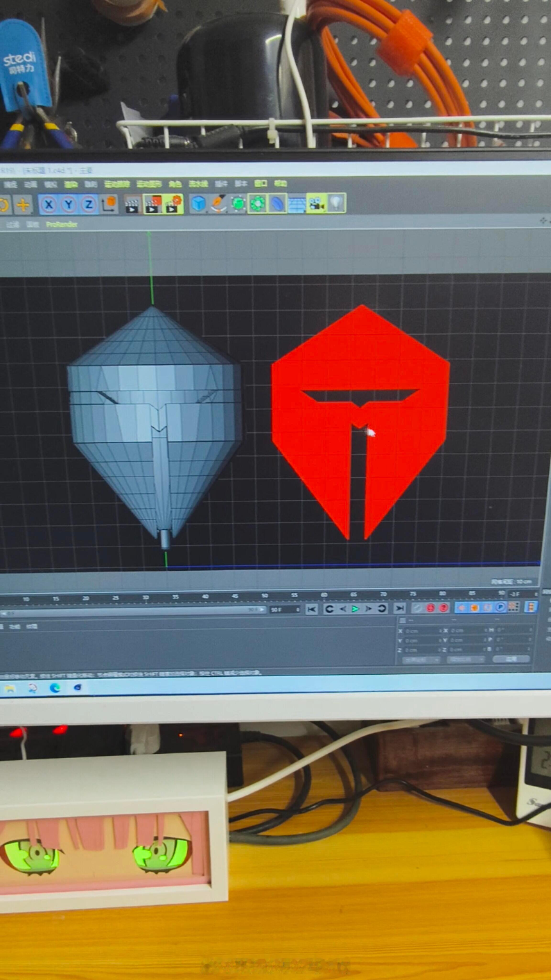Open the viewport 面板 (Panel) menu
Image resolution: width=551 pixels, height=980 pixels.
point(33,224)
